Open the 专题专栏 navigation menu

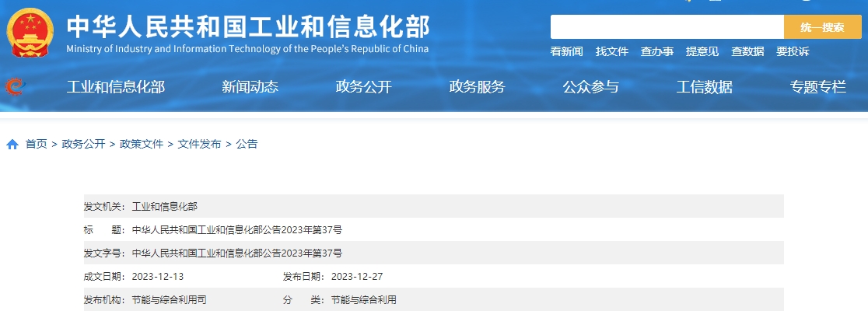pyautogui.click(x=817, y=87)
